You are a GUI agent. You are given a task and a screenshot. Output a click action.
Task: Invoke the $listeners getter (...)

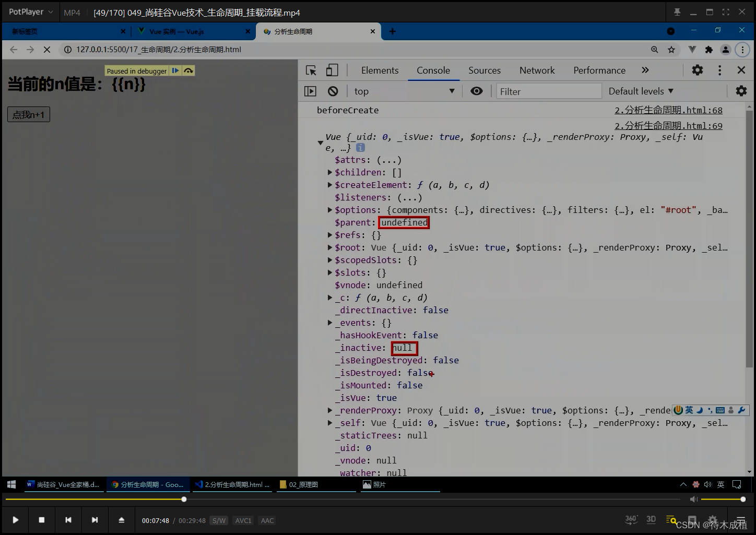410,197
